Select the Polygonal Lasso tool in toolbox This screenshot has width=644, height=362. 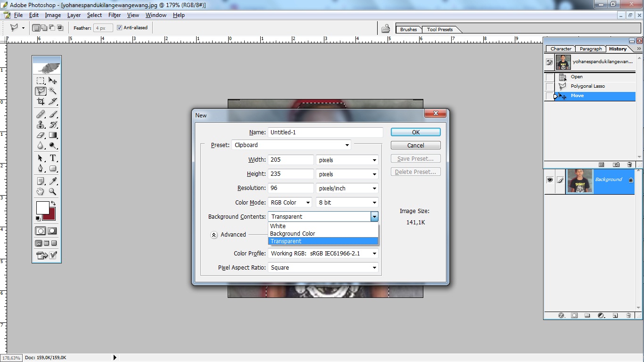(41, 91)
